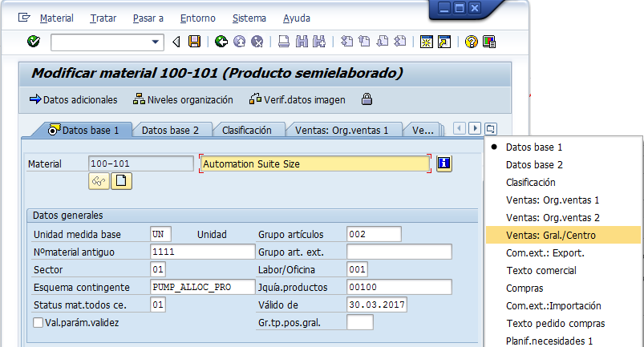Click the blue information icon beside description
This screenshot has height=347, width=644.
pyautogui.click(x=444, y=163)
